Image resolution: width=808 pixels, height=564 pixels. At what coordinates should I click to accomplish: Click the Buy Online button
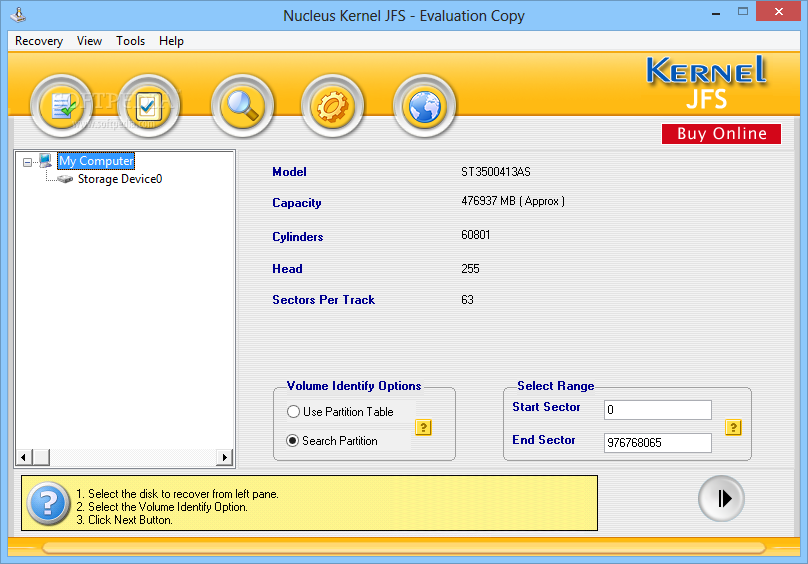(x=721, y=134)
